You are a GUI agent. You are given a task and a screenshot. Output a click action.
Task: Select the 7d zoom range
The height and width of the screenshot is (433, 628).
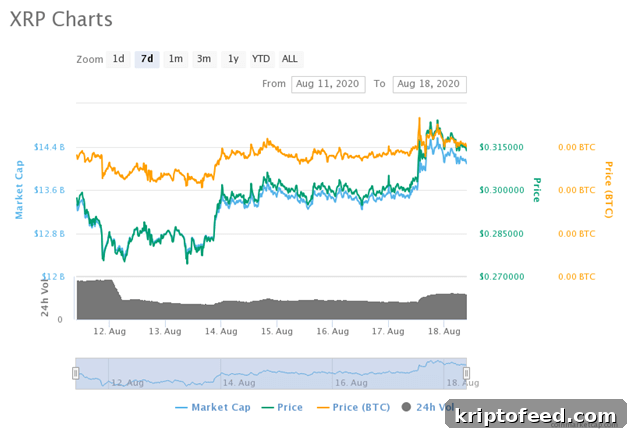tap(147, 59)
